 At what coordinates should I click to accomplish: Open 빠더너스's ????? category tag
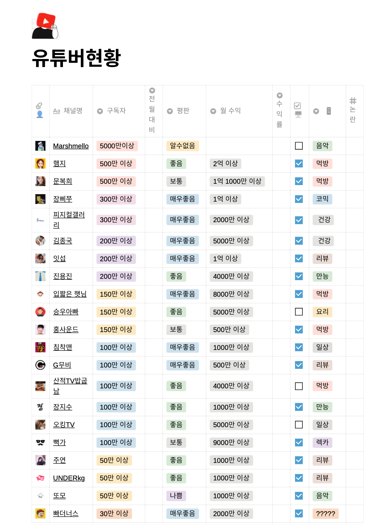[326, 513]
